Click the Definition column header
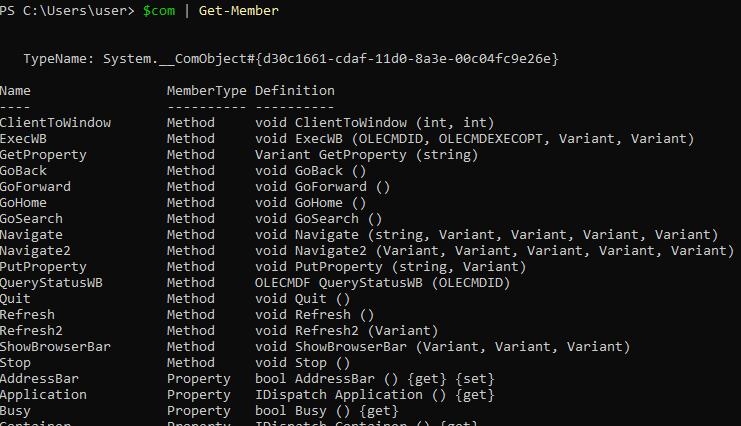741x426 pixels. pyautogui.click(x=294, y=91)
